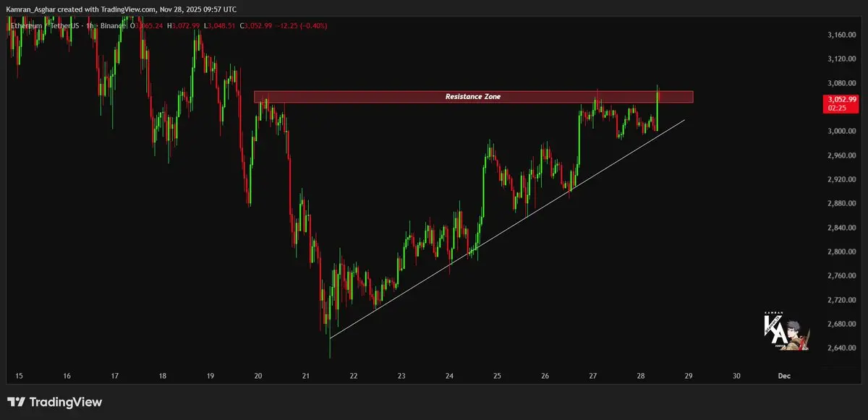Click date 28 on the time axis

pos(640,376)
